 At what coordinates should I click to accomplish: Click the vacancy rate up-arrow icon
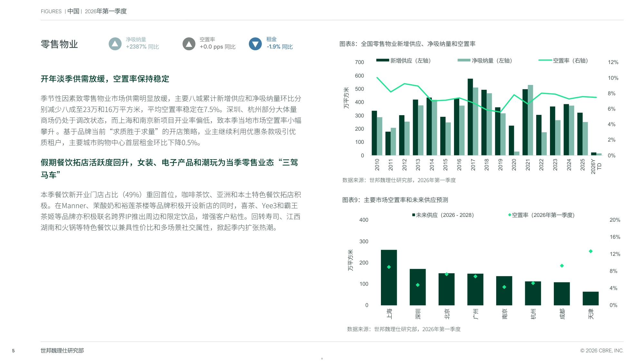(x=189, y=44)
